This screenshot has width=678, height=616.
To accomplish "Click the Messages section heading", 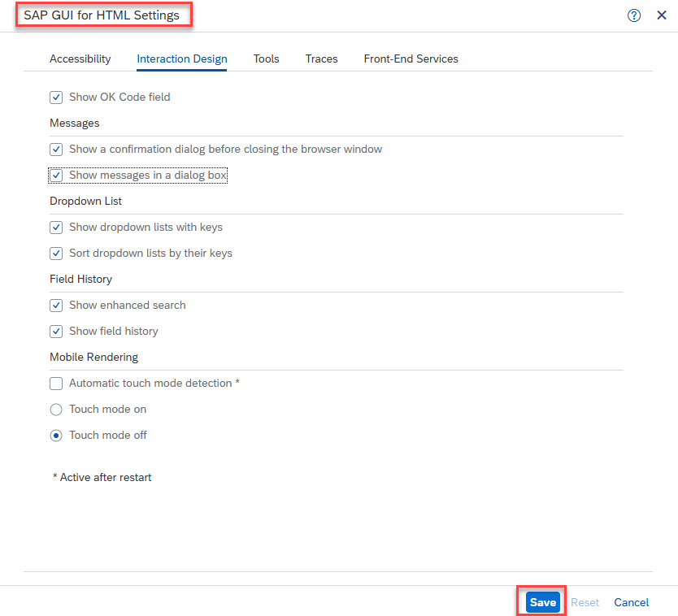I will tap(74, 124).
